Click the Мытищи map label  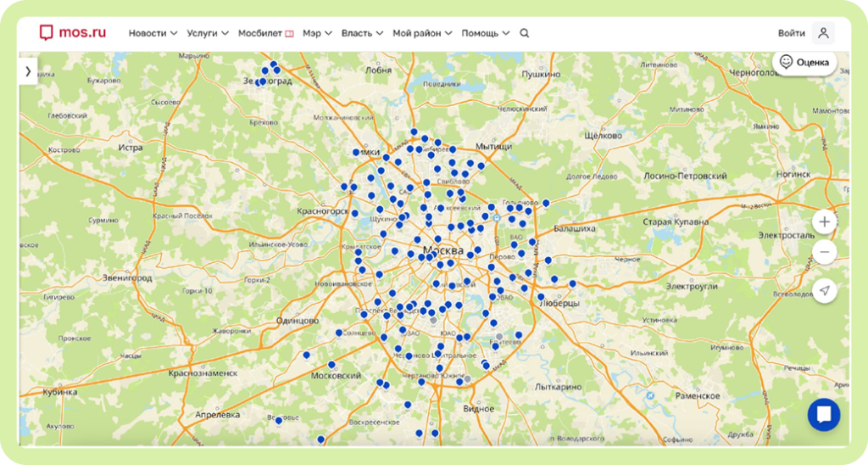click(x=494, y=146)
